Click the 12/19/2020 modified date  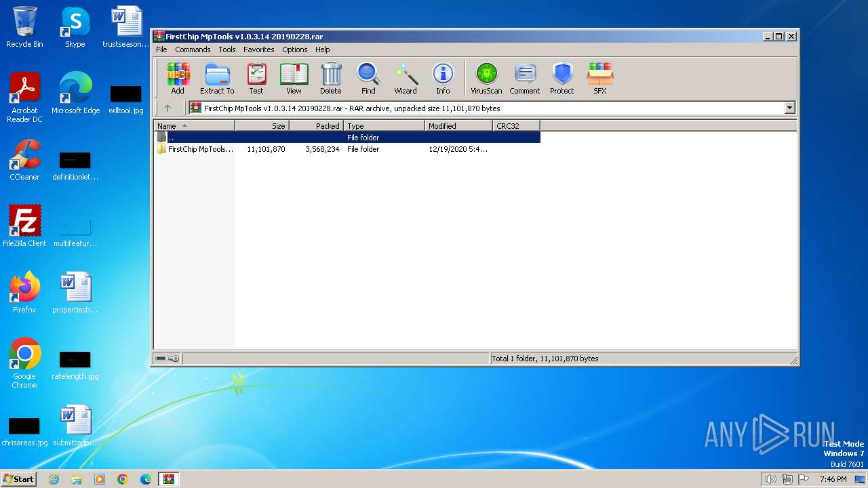pyautogui.click(x=458, y=149)
